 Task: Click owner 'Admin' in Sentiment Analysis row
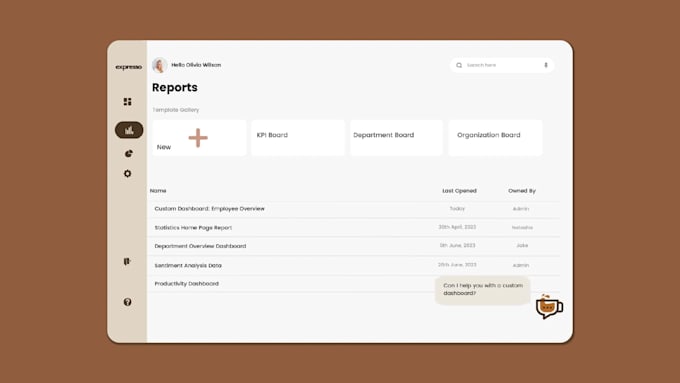[521, 265]
